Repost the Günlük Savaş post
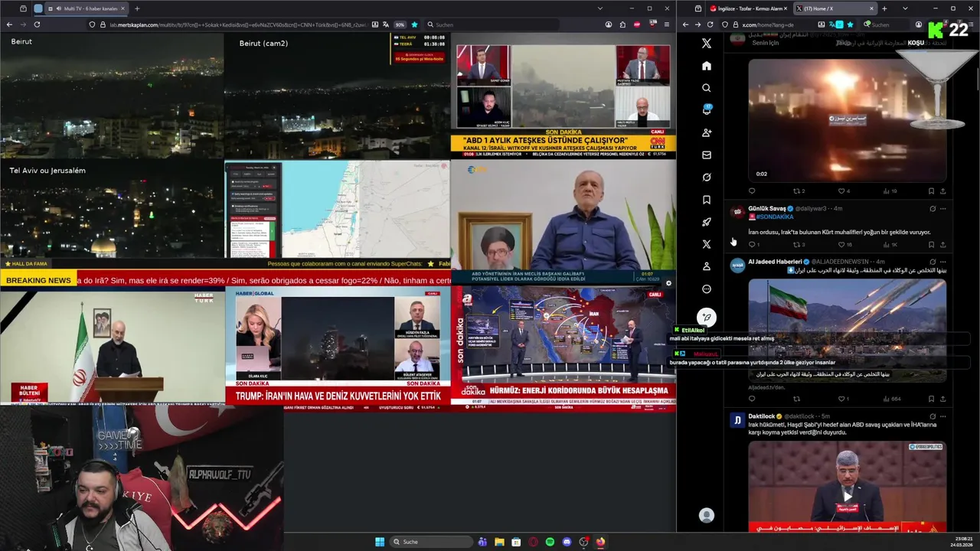980x551 pixels. [x=796, y=245]
